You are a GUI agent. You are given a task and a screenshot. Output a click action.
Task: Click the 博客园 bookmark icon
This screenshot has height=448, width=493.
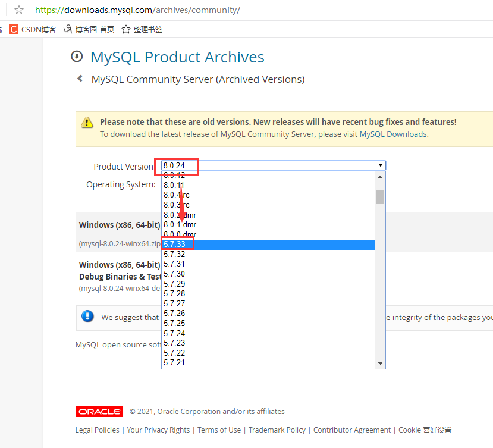click(x=67, y=29)
